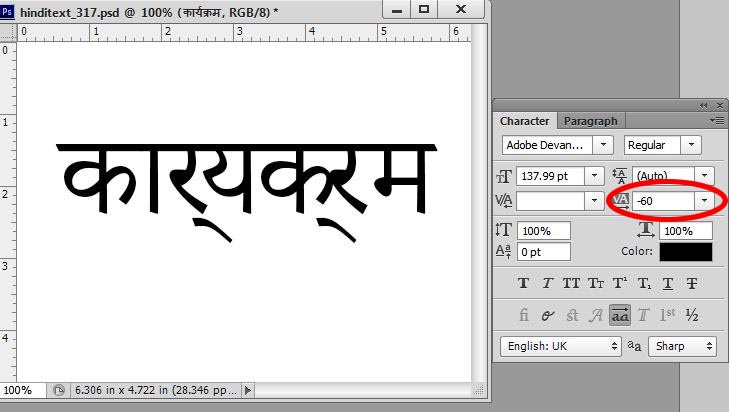This screenshot has width=729, height=412.
Task: Select the Character tab
Action: pos(525,121)
